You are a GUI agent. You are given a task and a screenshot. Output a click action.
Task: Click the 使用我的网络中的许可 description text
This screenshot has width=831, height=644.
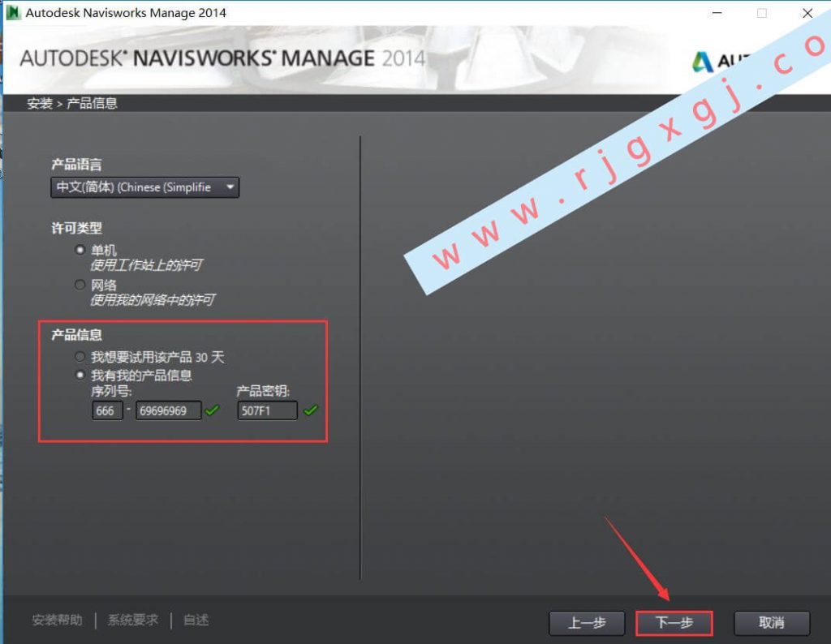[153, 300]
